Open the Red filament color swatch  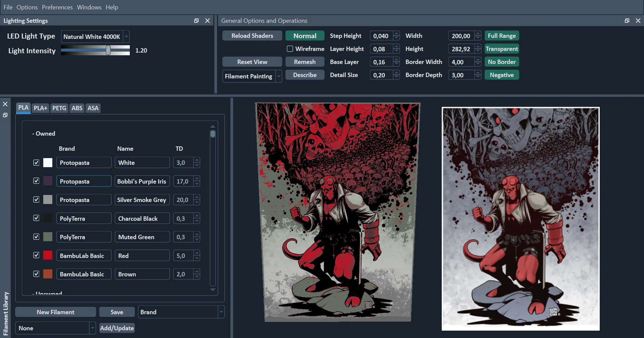pos(48,255)
